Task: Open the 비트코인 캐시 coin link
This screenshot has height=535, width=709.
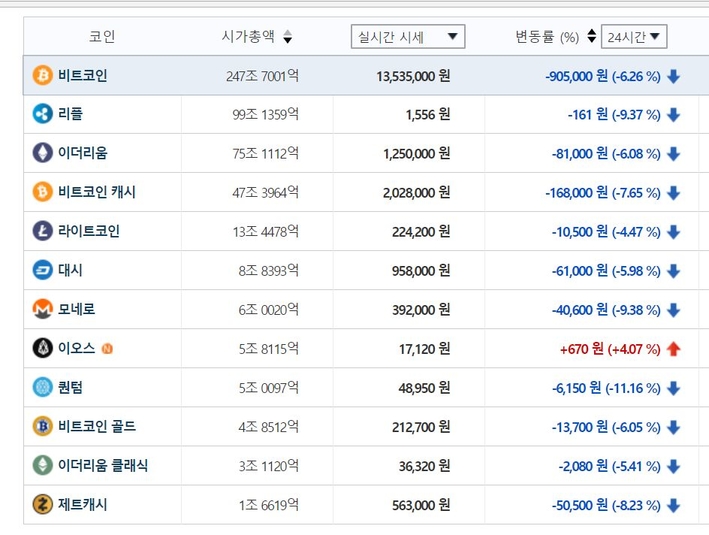Action: (97, 192)
